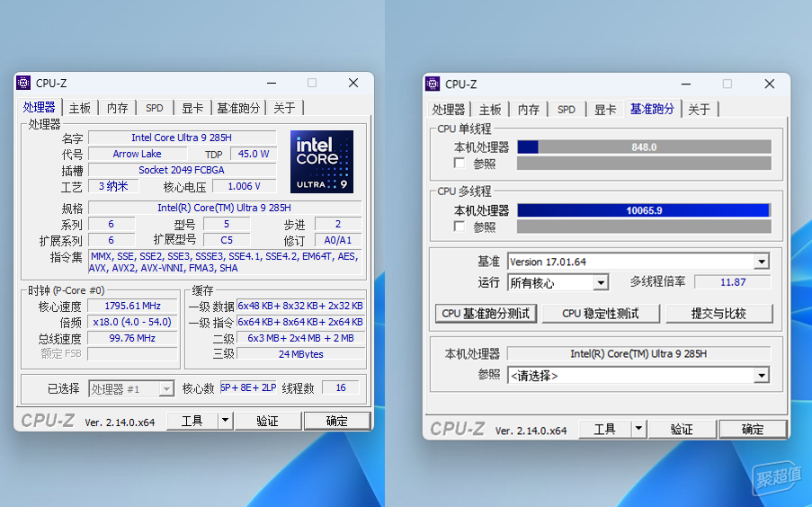Screen dimensions: 812x507
Task: Click the 线程数 16 value
Action: (341, 387)
